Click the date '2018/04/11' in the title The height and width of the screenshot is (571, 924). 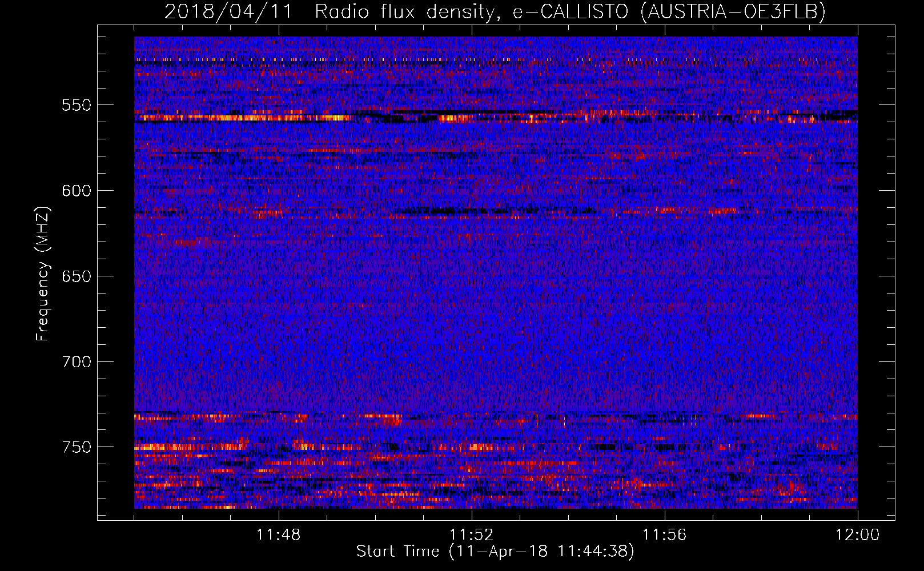tap(228, 11)
